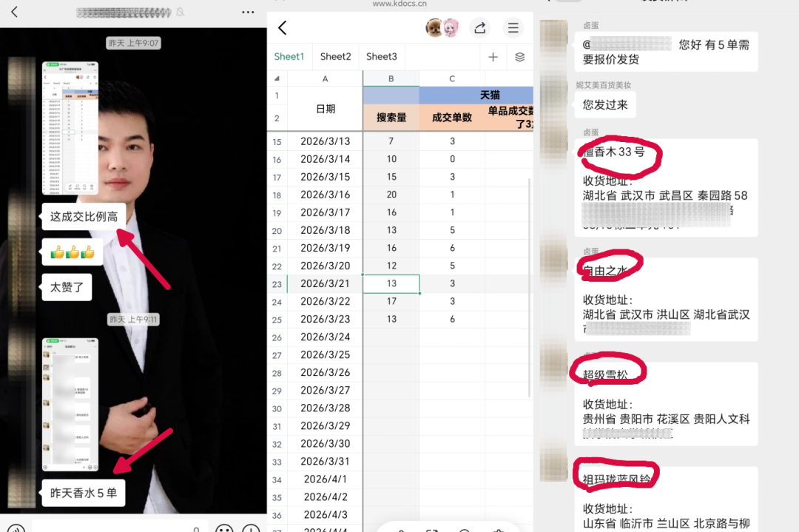Tap the share icon in the spreadsheet
Screen dimensions: 799x532
point(479,28)
